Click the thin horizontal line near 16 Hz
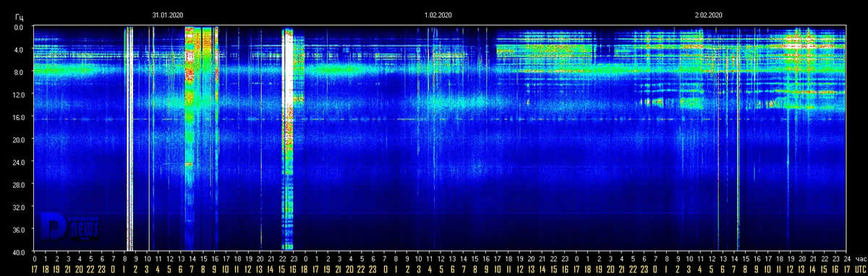The height and width of the screenshot is (276, 868). (x=440, y=119)
